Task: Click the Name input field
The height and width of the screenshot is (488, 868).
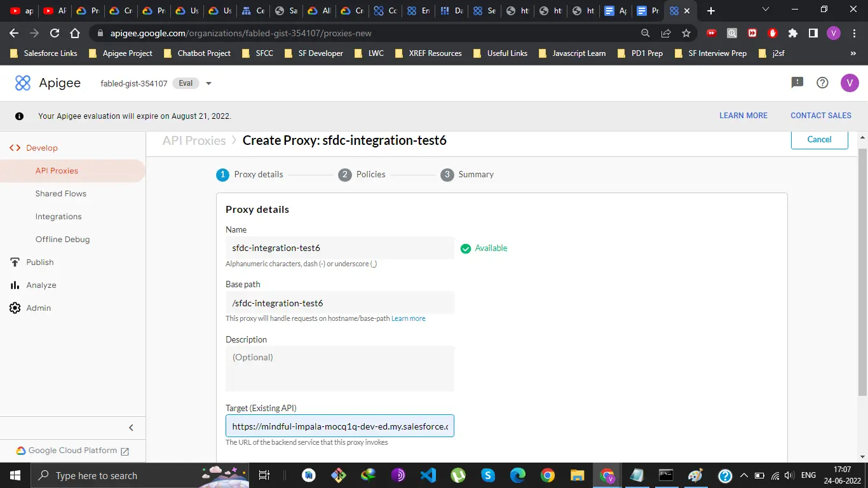Action: point(340,248)
